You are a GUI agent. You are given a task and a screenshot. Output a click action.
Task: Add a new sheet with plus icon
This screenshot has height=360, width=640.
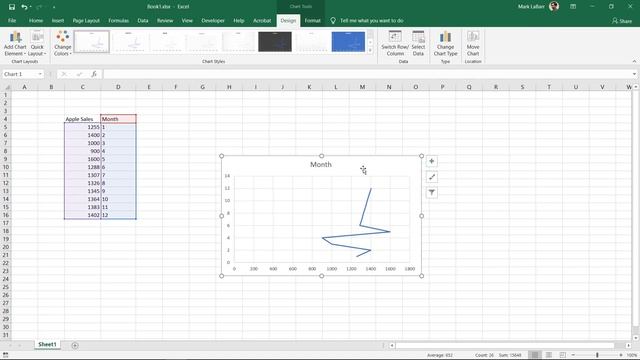(75, 345)
